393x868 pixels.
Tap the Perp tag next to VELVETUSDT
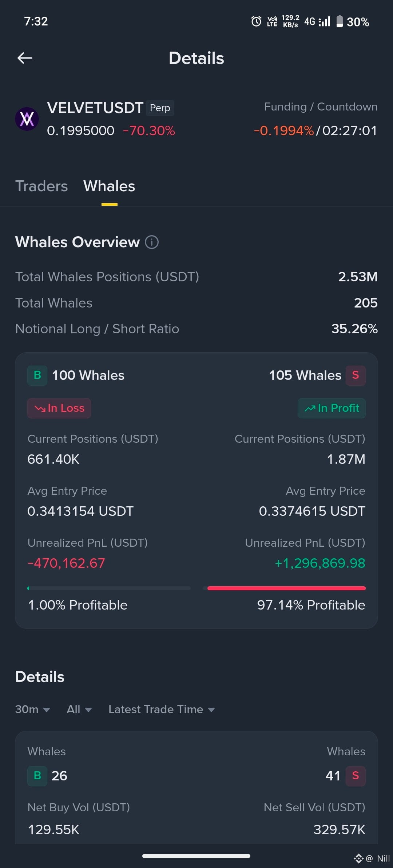click(160, 108)
